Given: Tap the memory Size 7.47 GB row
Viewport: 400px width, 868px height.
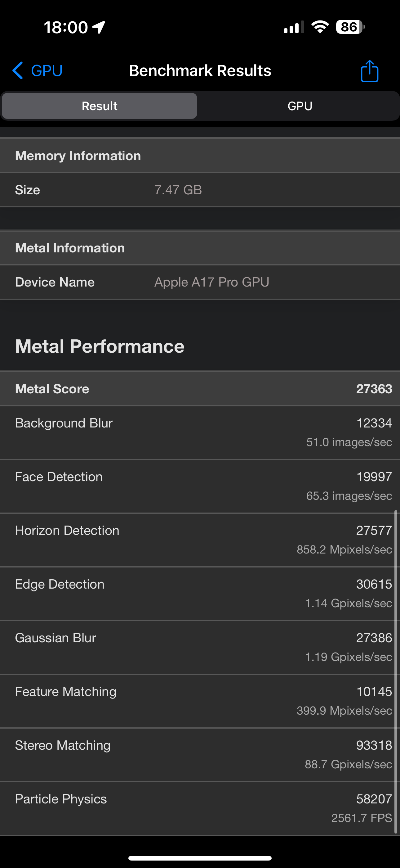Looking at the screenshot, I should (200, 190).
